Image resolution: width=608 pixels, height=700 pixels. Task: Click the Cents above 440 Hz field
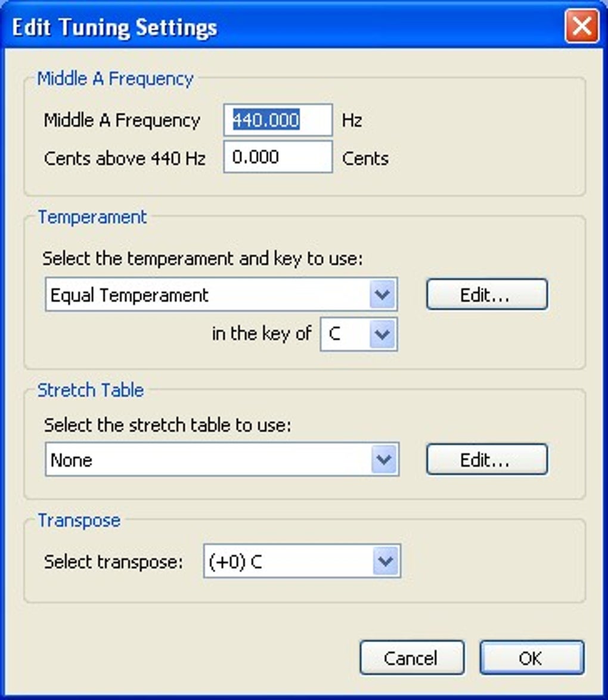[277, 157]
